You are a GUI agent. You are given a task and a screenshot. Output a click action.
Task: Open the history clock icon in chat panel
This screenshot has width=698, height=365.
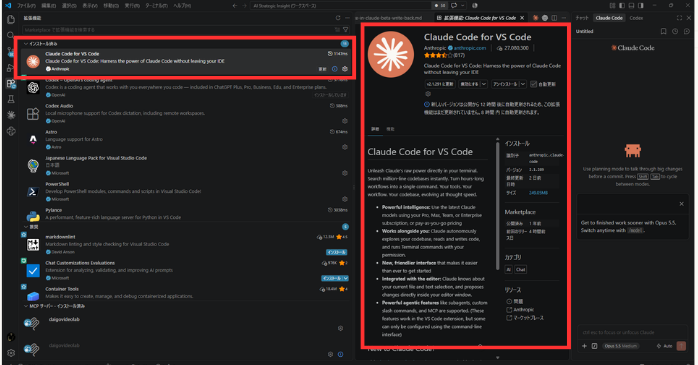click(675, 32)
